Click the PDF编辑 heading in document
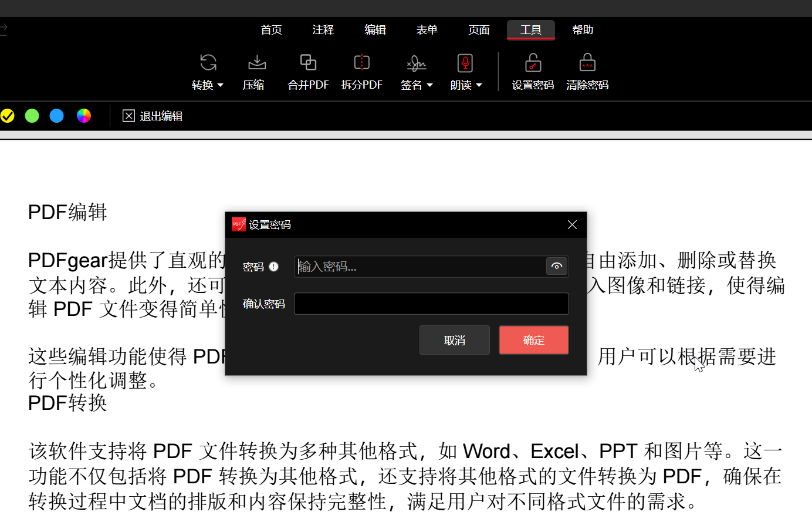The width and height of the screenshot is (812, 525). 67,212
